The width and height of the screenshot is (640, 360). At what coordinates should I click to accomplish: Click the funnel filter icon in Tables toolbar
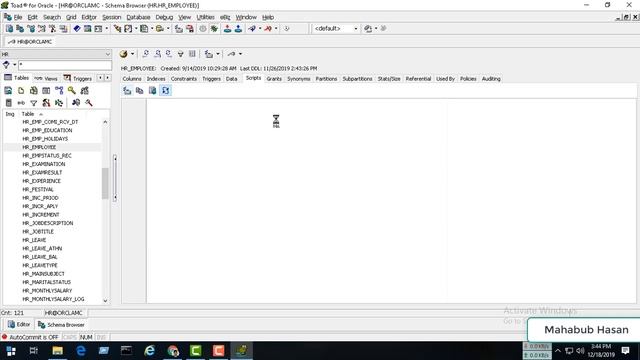34,103
